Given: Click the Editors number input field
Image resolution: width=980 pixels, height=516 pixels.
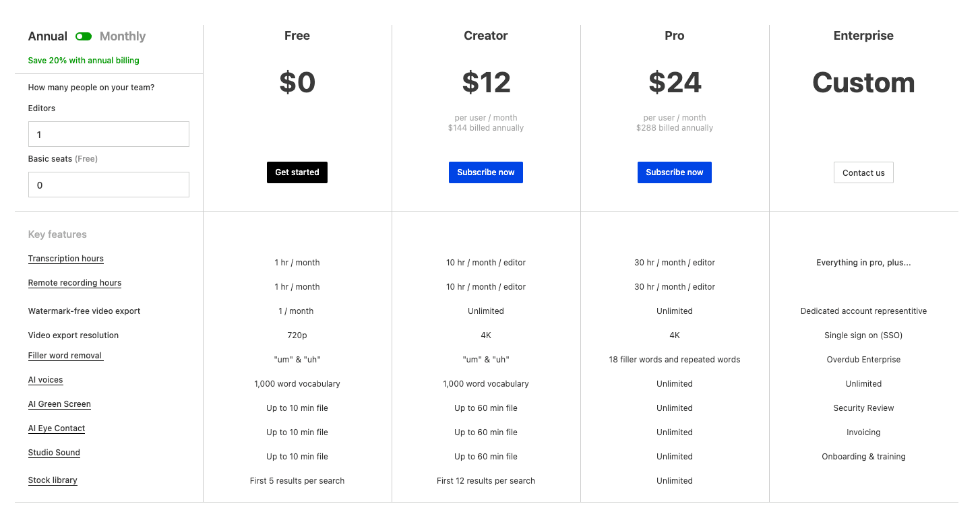Looking at the screenshot, I should tap(109, 134).
